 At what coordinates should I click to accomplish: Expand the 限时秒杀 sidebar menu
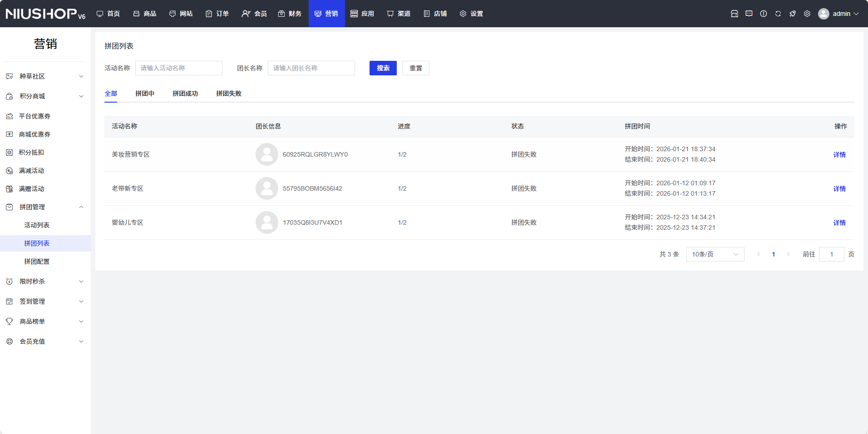[45, 281]
